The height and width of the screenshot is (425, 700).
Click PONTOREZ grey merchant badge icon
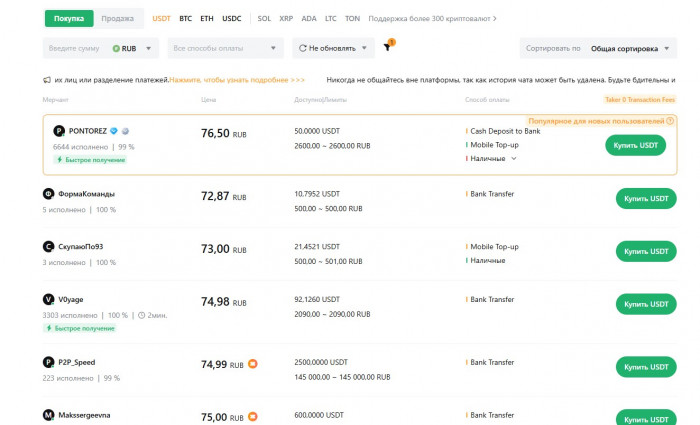(125, 131)
